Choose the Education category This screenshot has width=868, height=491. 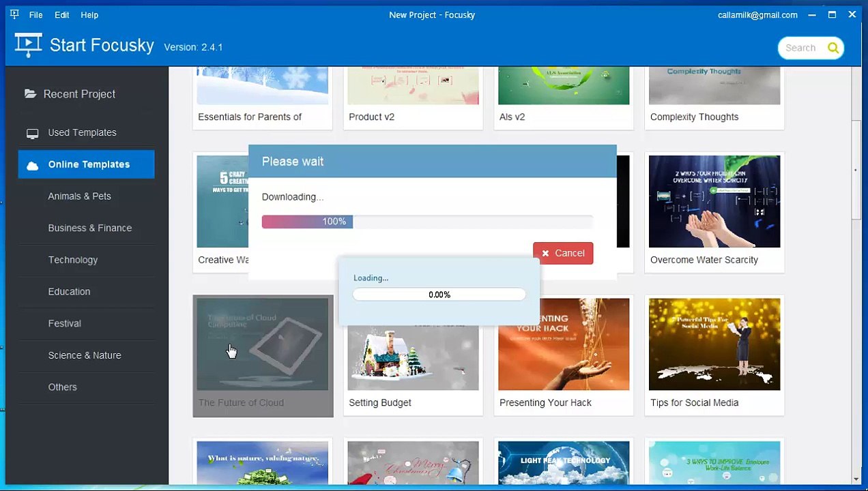(x=69, y=292)
